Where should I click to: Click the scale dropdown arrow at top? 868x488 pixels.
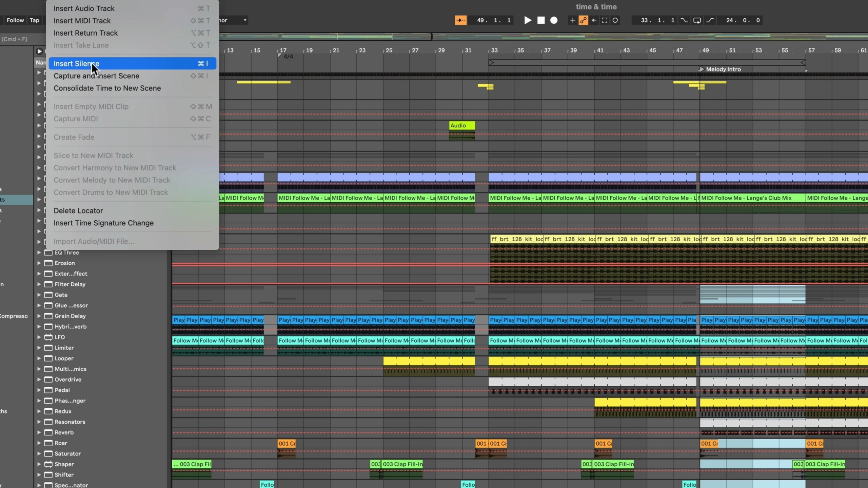[245, 20]
